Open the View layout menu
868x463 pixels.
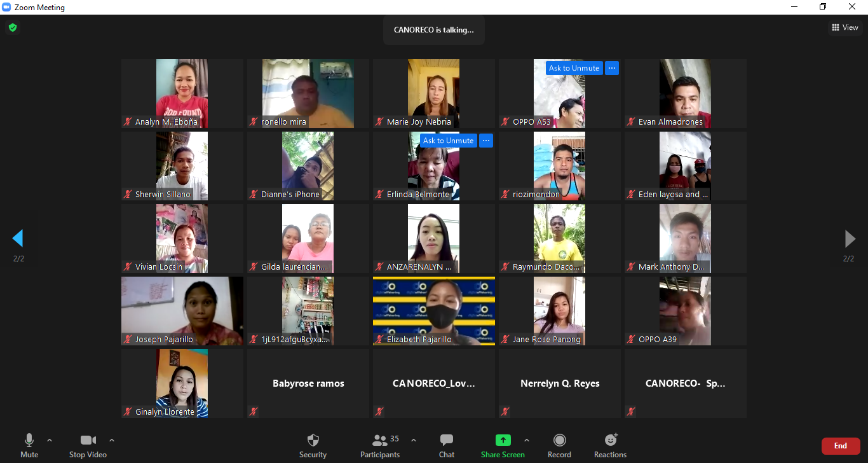point(845,27)
